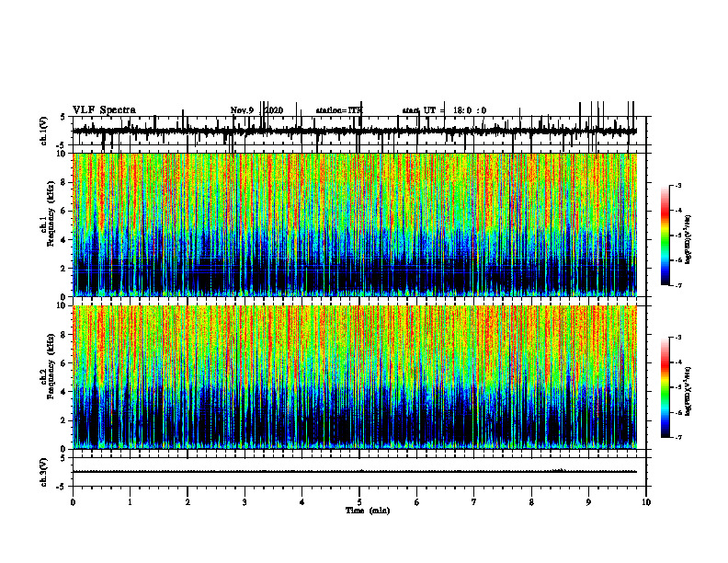Select the ch.1 spectrogram color scale bar
The image size is (728, 563).
(x=665, y=235)
